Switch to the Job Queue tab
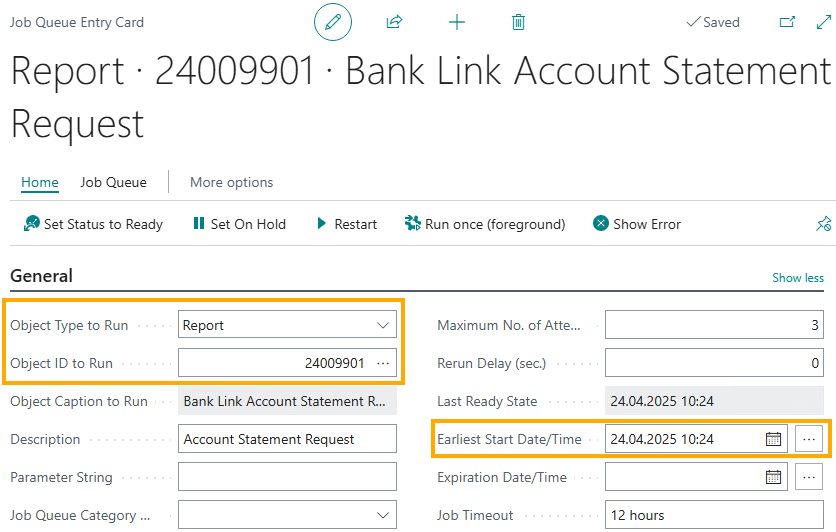Image resolution: width=836 pixels, height=532 pixels. tap(113, 182)
